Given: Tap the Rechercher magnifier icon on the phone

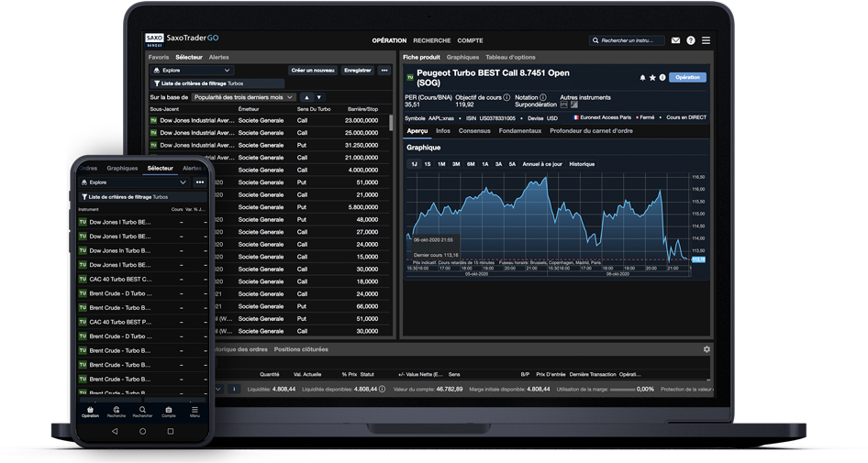Looking at the screenshot, I should click(142, 410).
